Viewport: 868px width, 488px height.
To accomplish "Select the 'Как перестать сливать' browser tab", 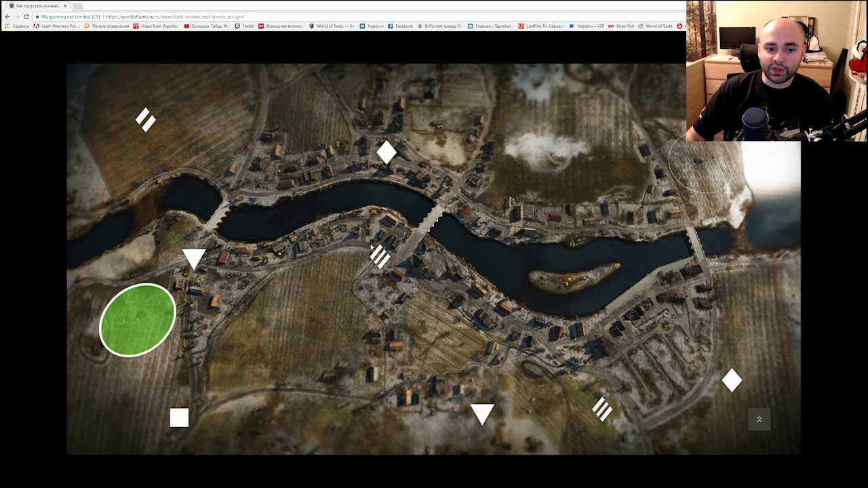I will tap(37, 5).
